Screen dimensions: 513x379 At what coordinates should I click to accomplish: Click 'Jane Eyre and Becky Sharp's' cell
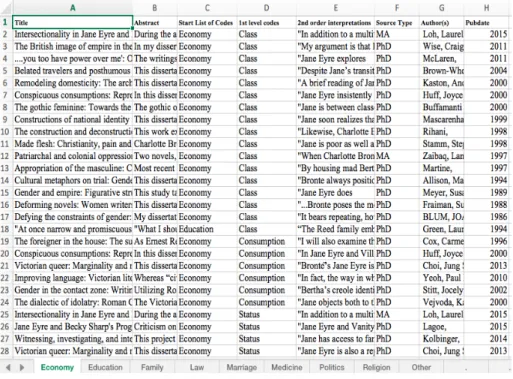[72, 327]
